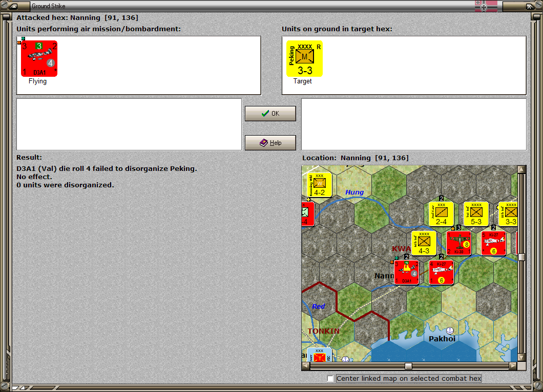Click the '0 units were disorganized.' text
543x392 pixels.
[x=65, y=185]
